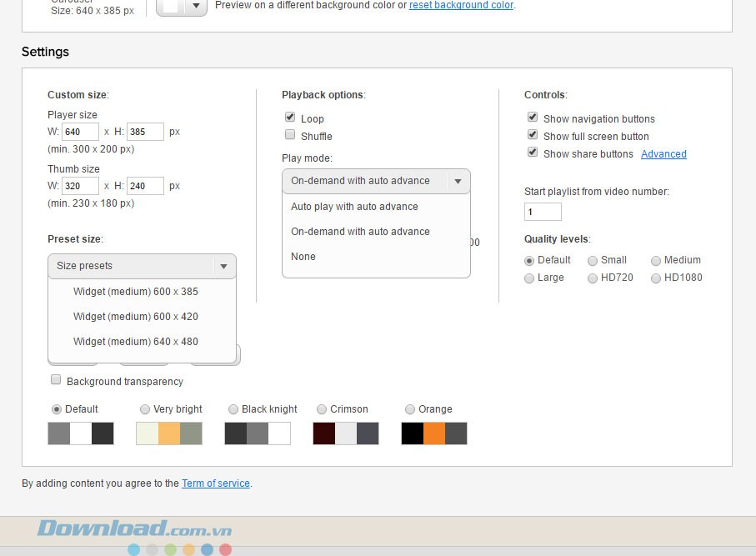This screenshot has height=556, width=756.
Task: Click the Orange theme color swatch
Action: point(433,433)
